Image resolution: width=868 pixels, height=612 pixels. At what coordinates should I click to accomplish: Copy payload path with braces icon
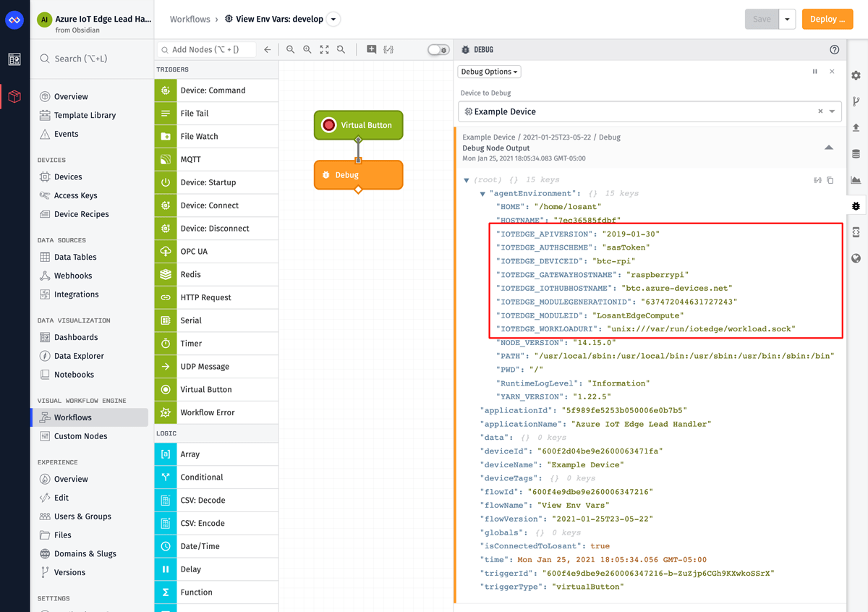[817, 180]
